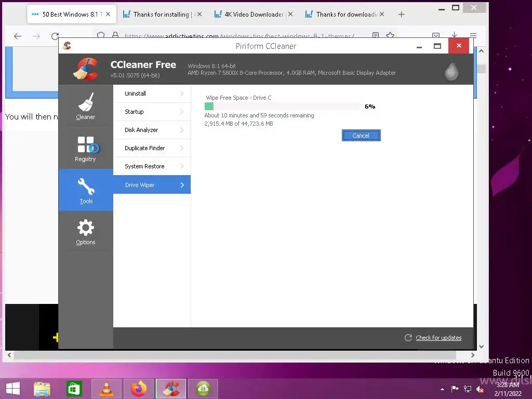Select the Tools wrench icon
Image resolution: width=532 pixels, height=399 pixels.
[86, 187]
